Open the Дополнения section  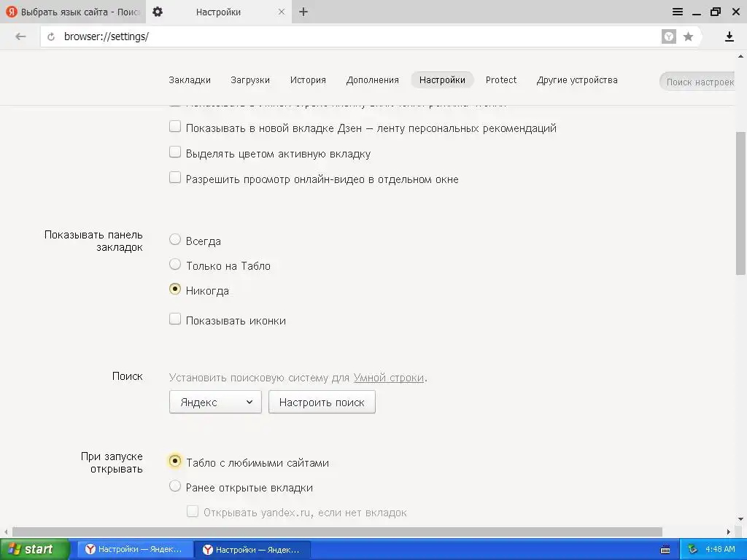(x=373, y=80)
